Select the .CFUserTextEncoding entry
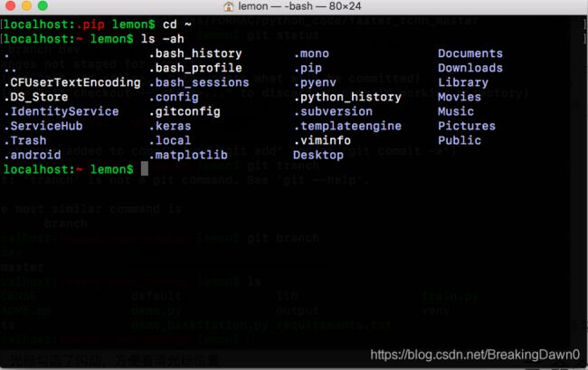 tap(72, 82)
